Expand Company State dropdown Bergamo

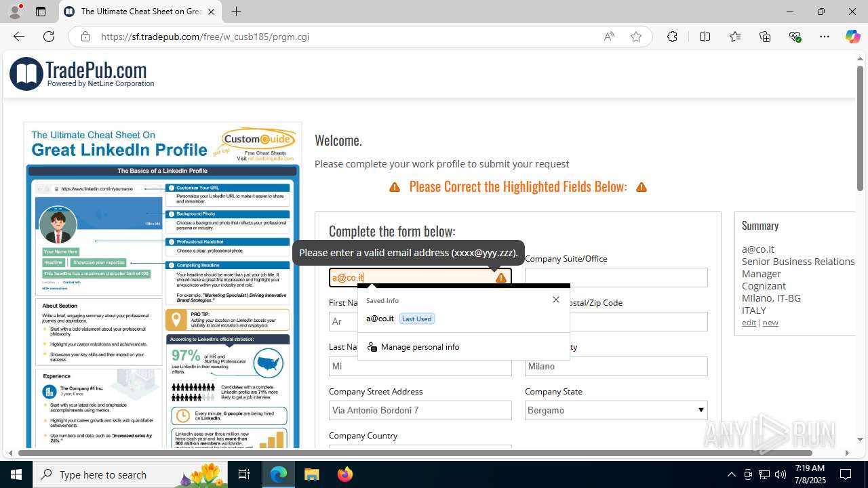pos(616,410)
